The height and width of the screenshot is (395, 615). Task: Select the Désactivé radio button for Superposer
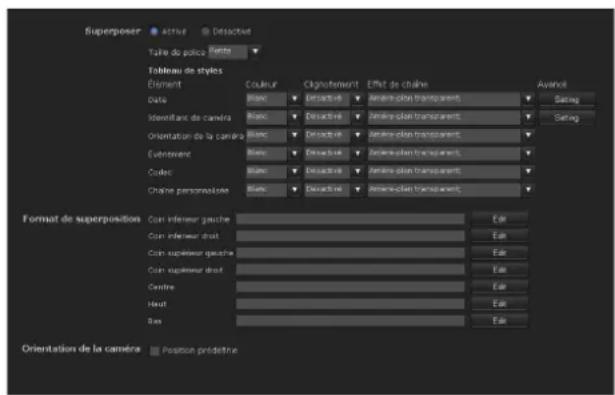[x=205, y=31]
